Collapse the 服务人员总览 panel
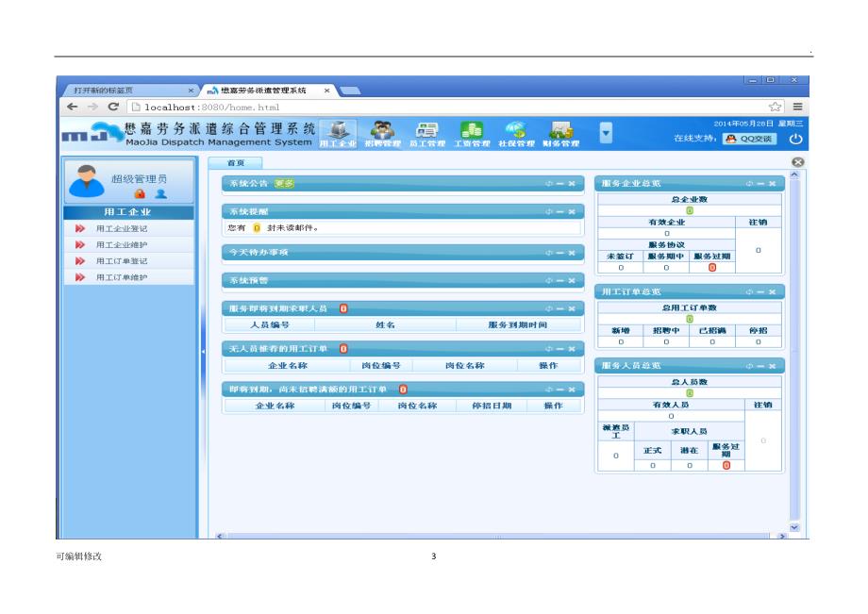This screenshot has width=868, height=614. point(760,366)
